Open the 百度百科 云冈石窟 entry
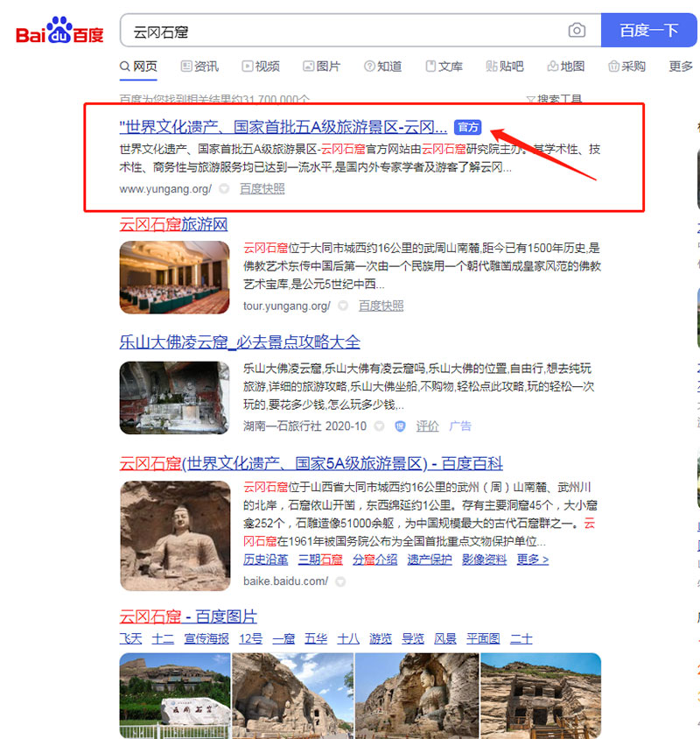Viewport: 700px width, 739px height. pyautogui.click(x=311, y=463)
